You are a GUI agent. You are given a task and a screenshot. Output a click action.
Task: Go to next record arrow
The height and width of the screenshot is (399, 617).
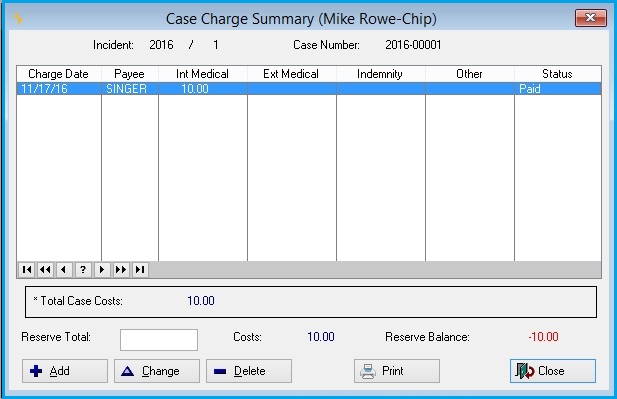pos(102,270)
